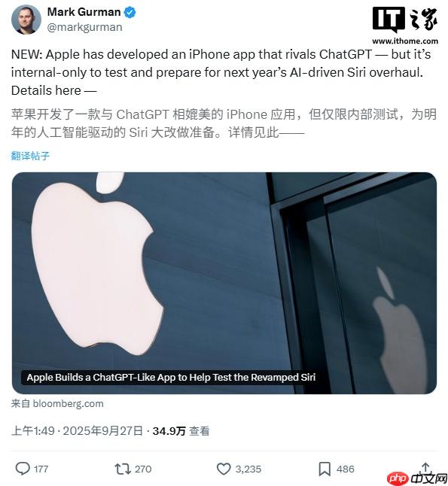Screen dimensions: 448x486
Task: Click 翻译帖子 translate post link
Action: [30, 156]
